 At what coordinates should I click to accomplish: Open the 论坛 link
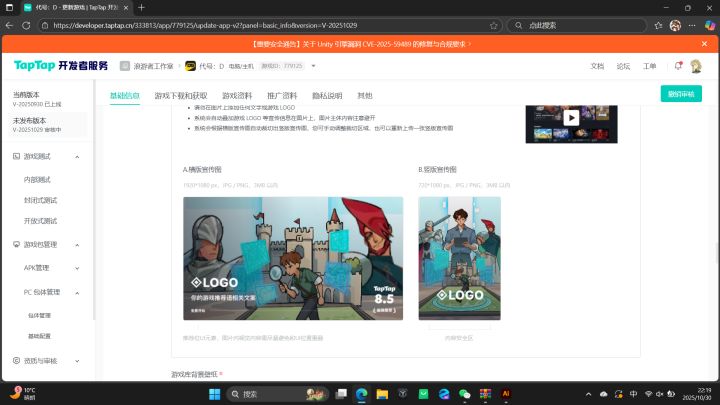[x=623, y=66]
